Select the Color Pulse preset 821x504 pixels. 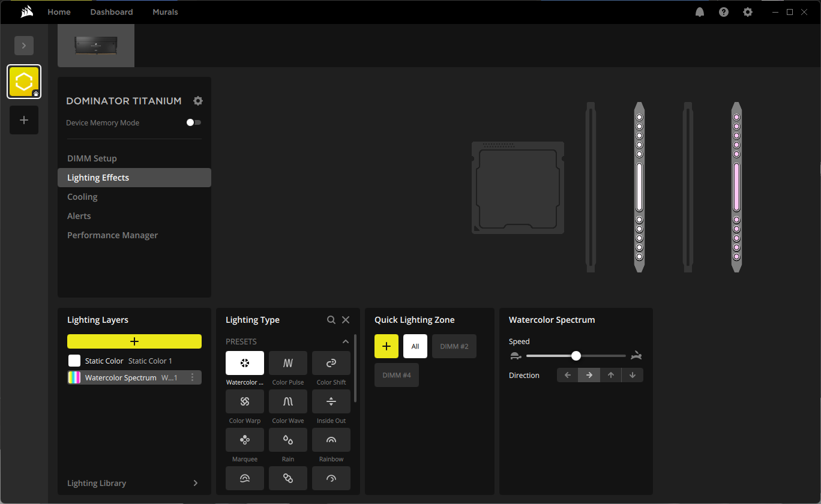coord(288,363)
